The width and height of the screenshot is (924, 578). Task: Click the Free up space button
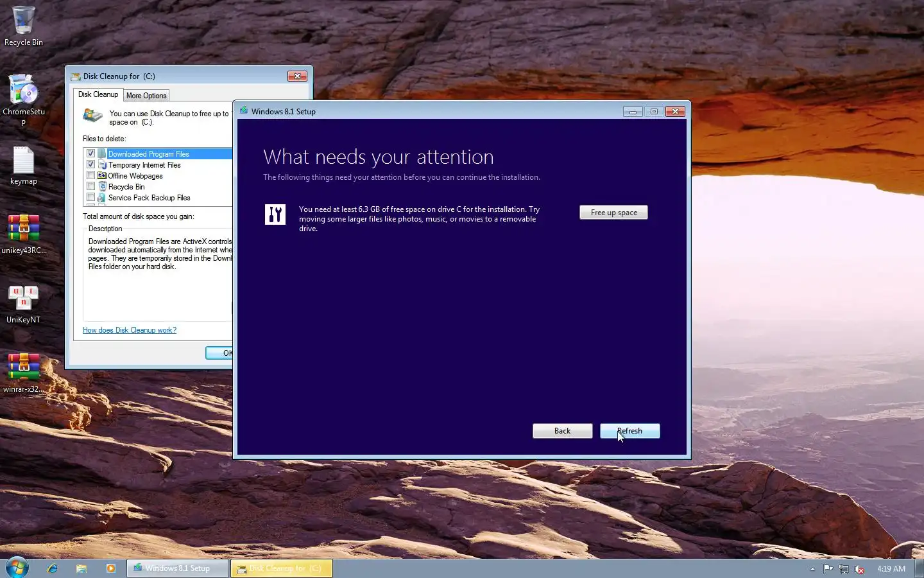613,213
